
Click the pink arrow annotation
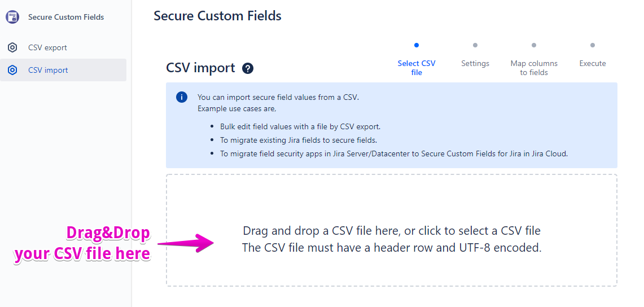pos(186,243)
